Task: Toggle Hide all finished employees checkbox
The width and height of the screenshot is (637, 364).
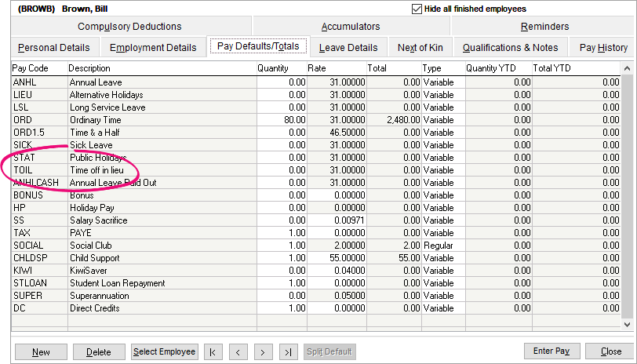Action: click(x=417, y=9)
